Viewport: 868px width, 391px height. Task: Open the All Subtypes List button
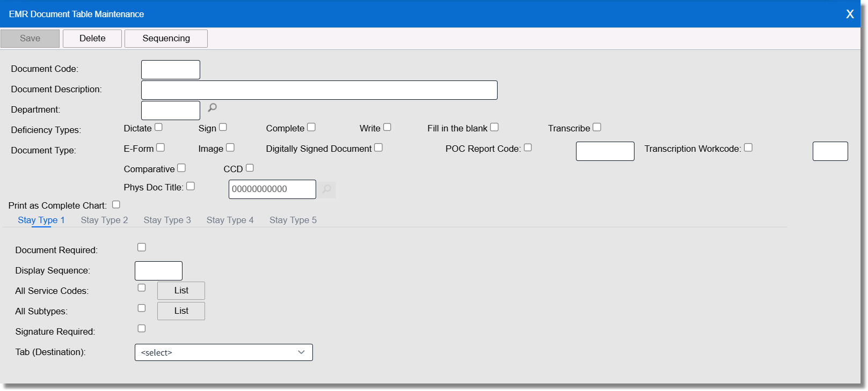pos(181,311)
